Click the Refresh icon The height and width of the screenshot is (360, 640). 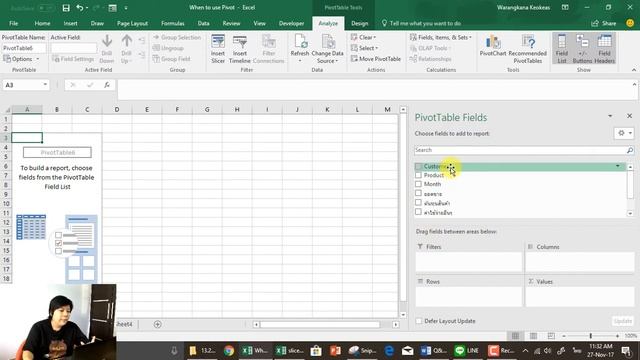pos(300,49)
